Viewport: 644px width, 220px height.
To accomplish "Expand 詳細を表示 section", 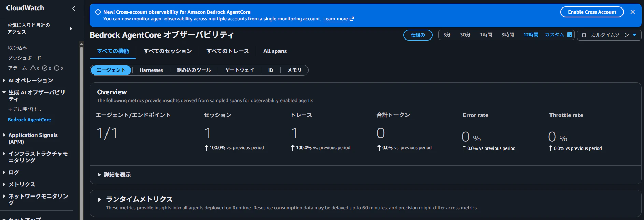I will coord(114,175).
